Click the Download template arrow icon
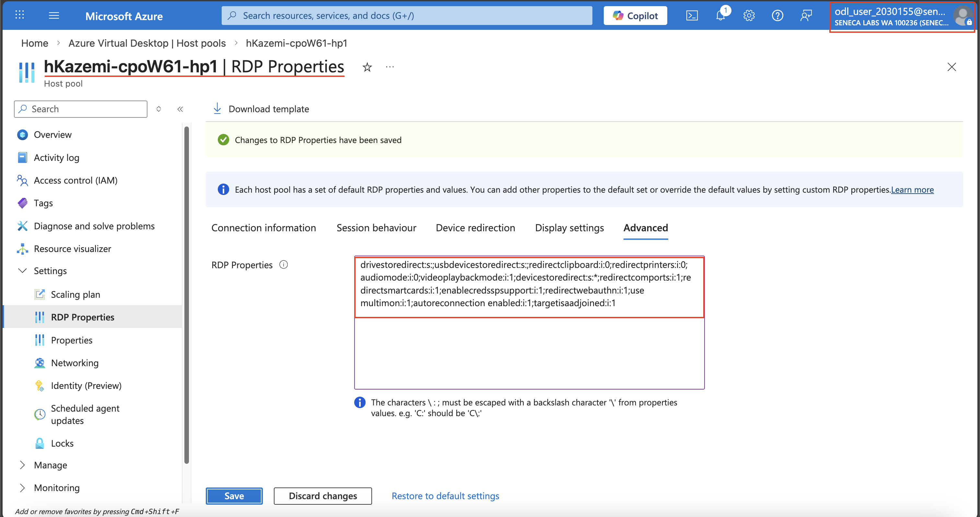Image resolution: width=980 pixels, height=517 pixels. click(x=217, y=109)
